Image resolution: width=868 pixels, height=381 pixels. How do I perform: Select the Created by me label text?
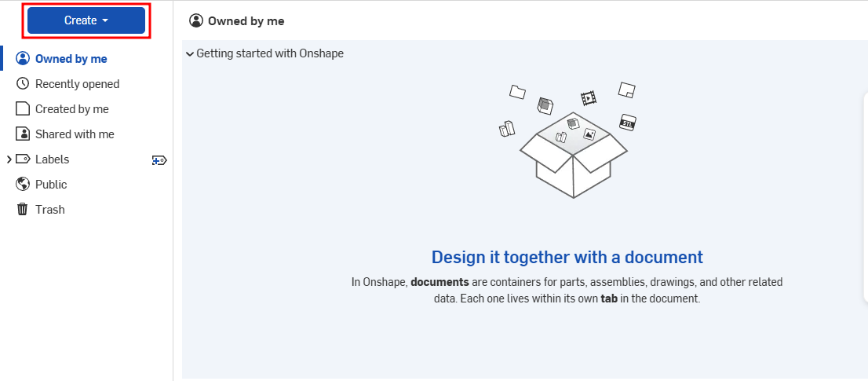71,109
